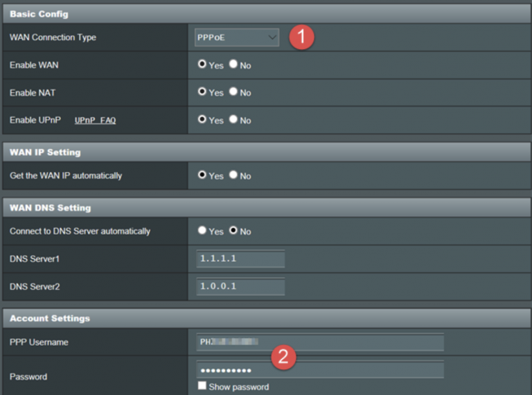Click the DNS Server1 input field
Screen dimensions: 532x395
[x=240, y=259]
